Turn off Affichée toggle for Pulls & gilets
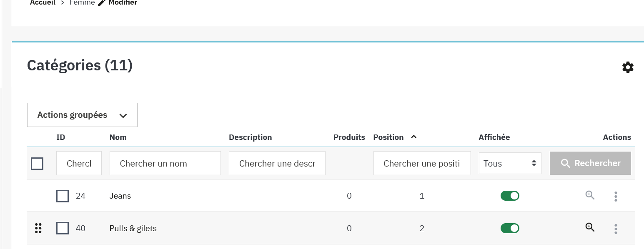This screenshot has height=249, width=644. click(510, 228)
